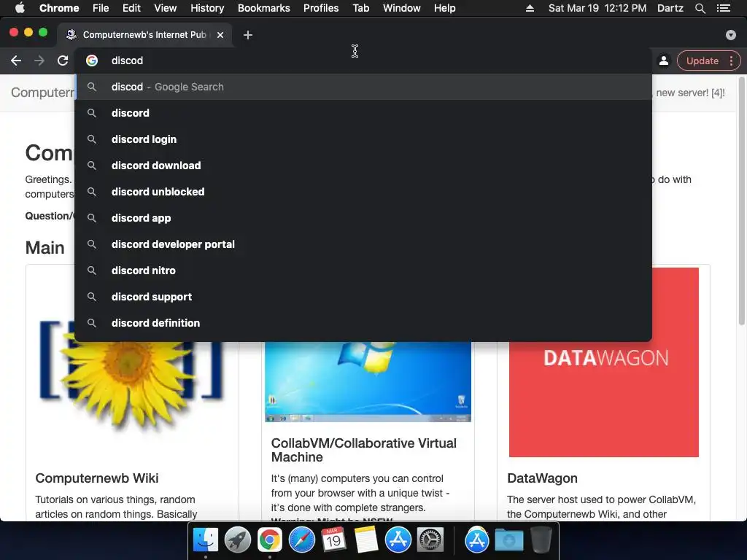Open the History menu

207,8
